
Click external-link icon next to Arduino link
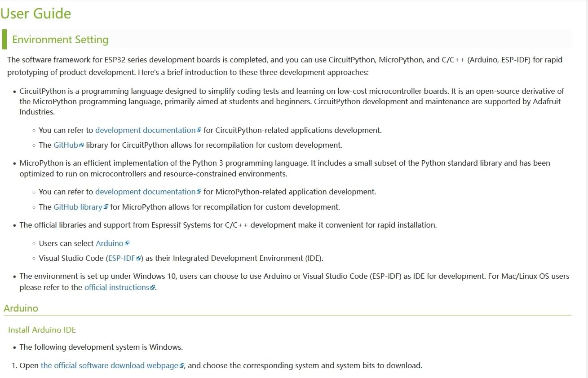[x=127, y=244]
